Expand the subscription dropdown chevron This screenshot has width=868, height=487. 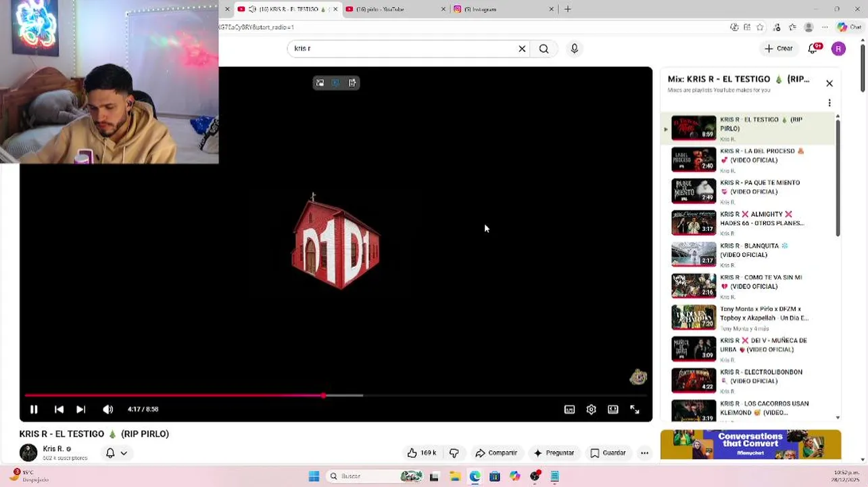point(124,453)
